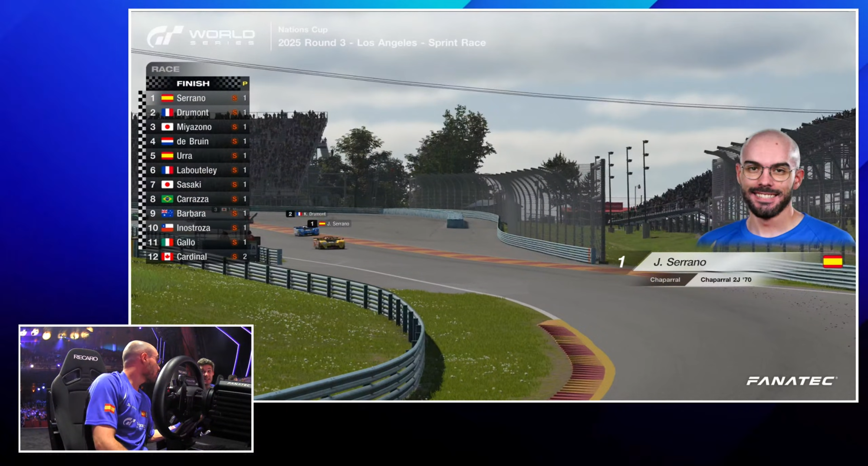Click the Australian flag beside Barbara
The height and width of the screenshot is (466, 868).
click(x=167, y=213)
